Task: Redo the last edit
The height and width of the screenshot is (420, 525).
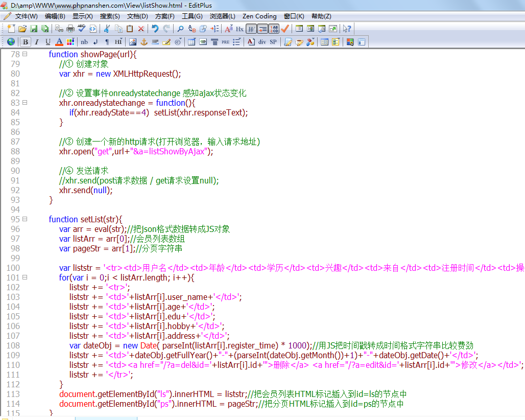Action: 166,29
